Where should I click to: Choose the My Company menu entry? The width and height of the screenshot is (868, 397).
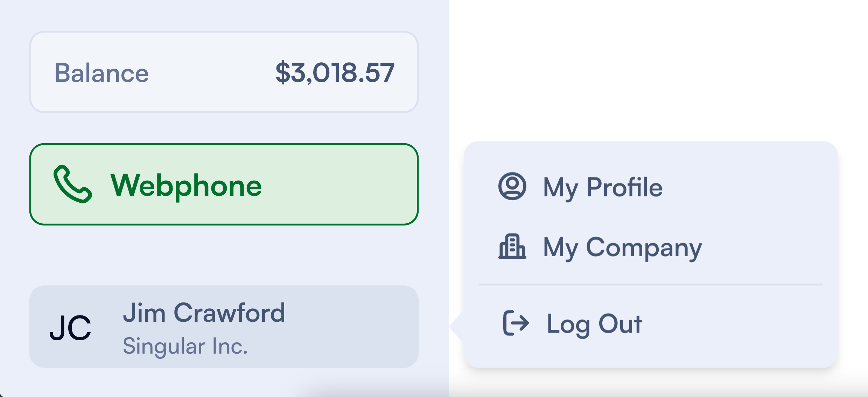point(622,248)
